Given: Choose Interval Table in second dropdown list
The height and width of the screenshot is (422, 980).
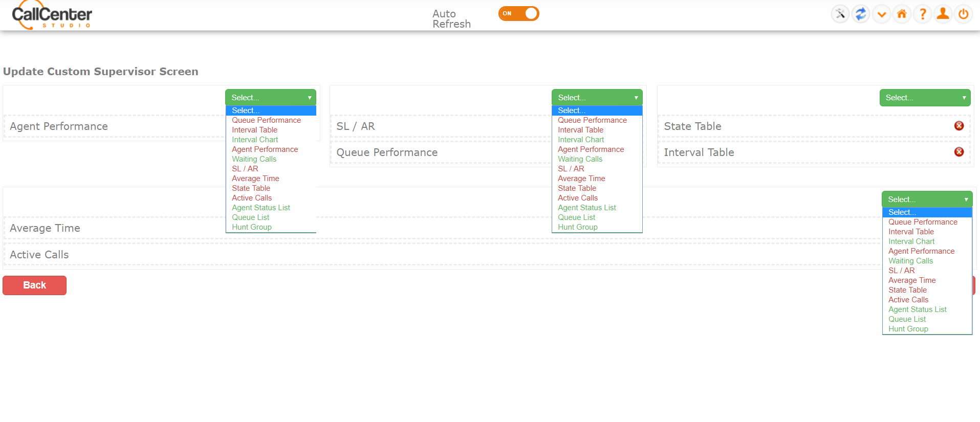Looking at the screenshot, I should click(597, 130).
